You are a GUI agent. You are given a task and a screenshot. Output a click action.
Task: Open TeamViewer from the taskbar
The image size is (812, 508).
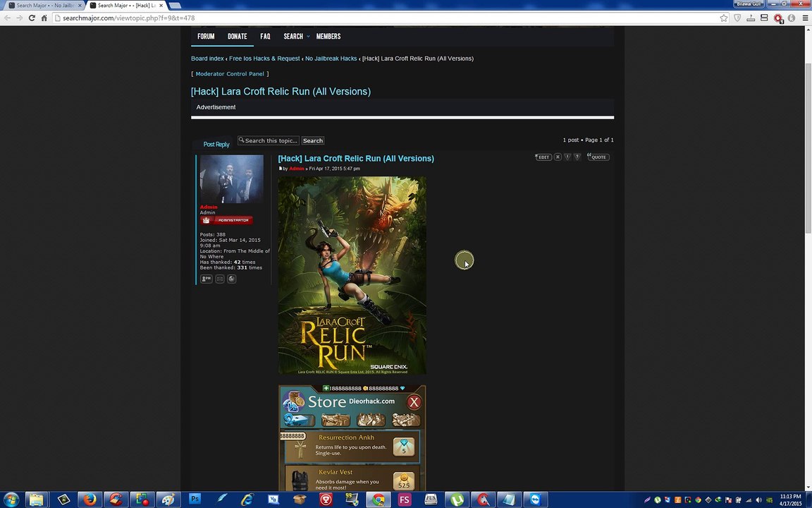click(x=536, y=500)
